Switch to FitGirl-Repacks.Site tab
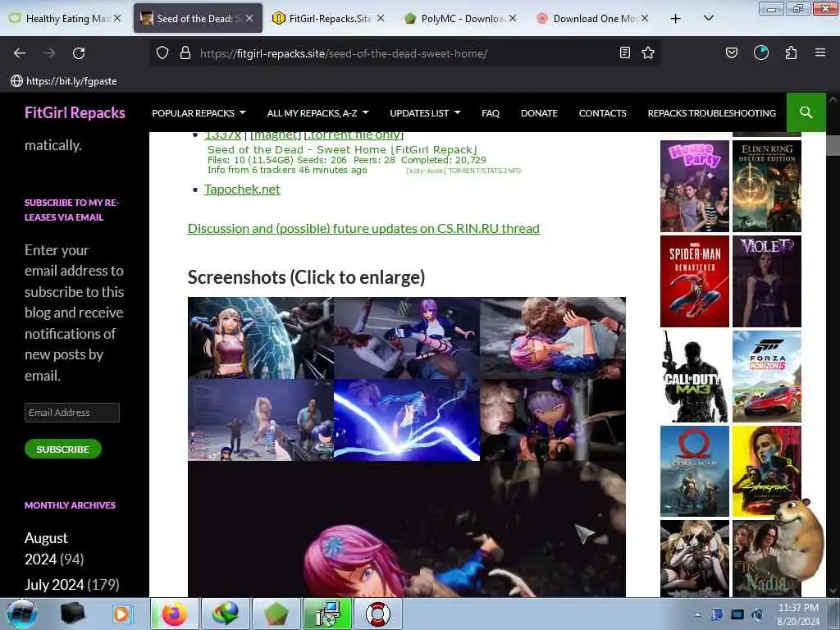 (x=328, y=18)
